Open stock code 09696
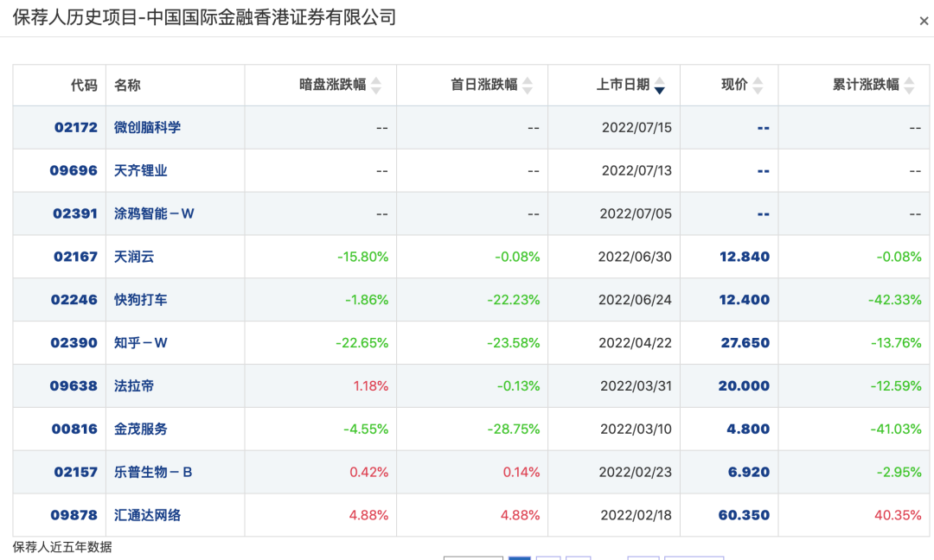The image size is (934, 560). tap(74, 171)
